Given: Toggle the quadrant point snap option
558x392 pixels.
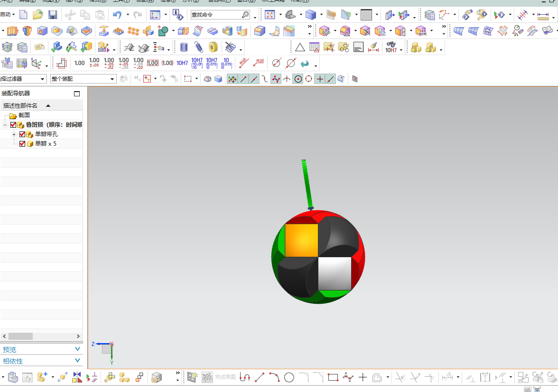Looking at the screenshot, I should tap(308, 79).
